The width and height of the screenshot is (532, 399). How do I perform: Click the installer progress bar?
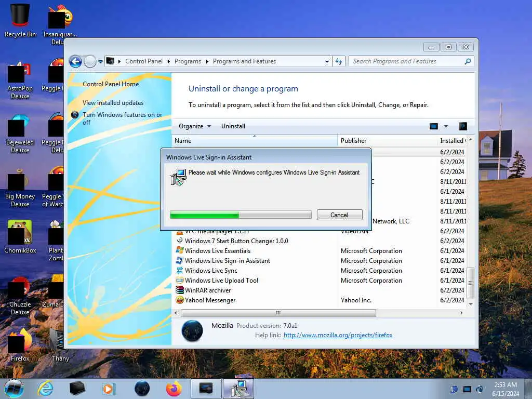point(241,215)
